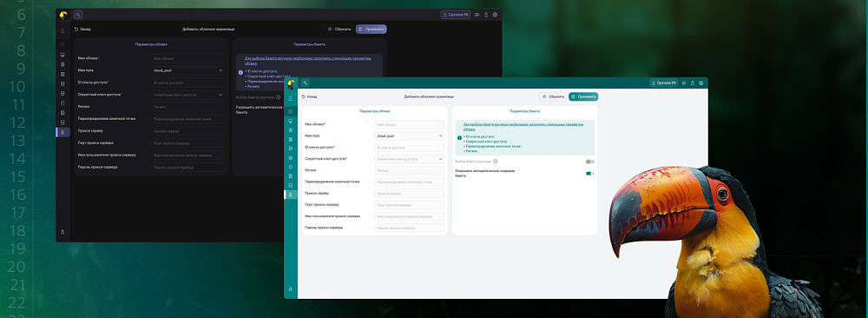Focus Пароль прокси сервера field in dark window
868x318 pixels.
point(187,168)
